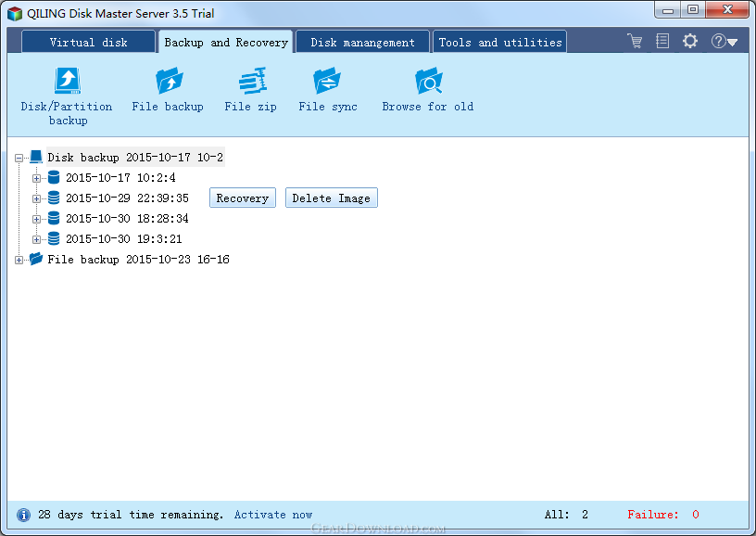Open settings via the gear icon

click(689, 42)
